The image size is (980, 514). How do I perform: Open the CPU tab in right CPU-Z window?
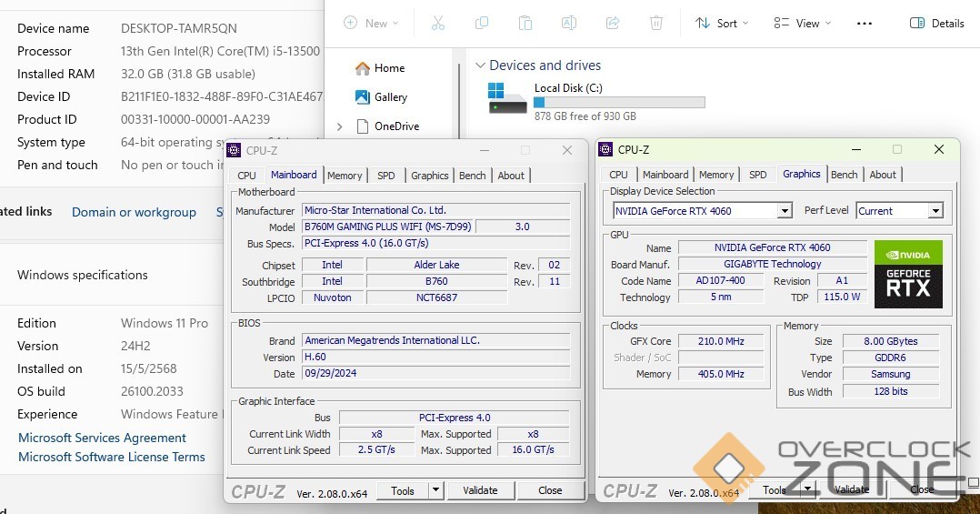click(619, 175)
